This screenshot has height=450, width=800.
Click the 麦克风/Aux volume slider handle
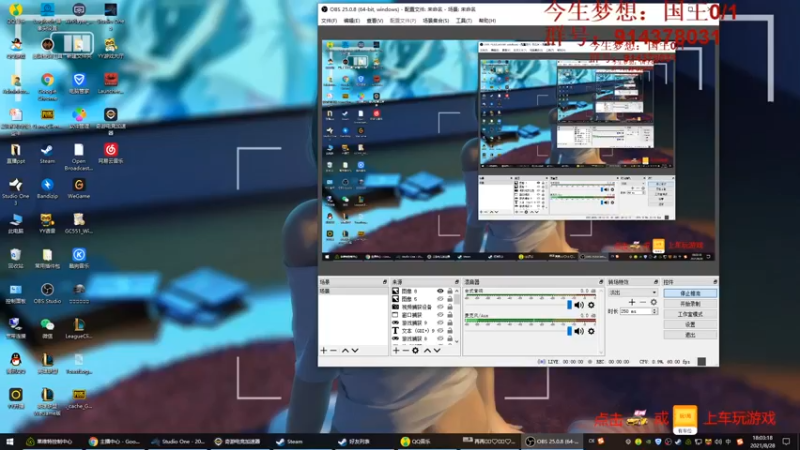[x=569, y=331]
